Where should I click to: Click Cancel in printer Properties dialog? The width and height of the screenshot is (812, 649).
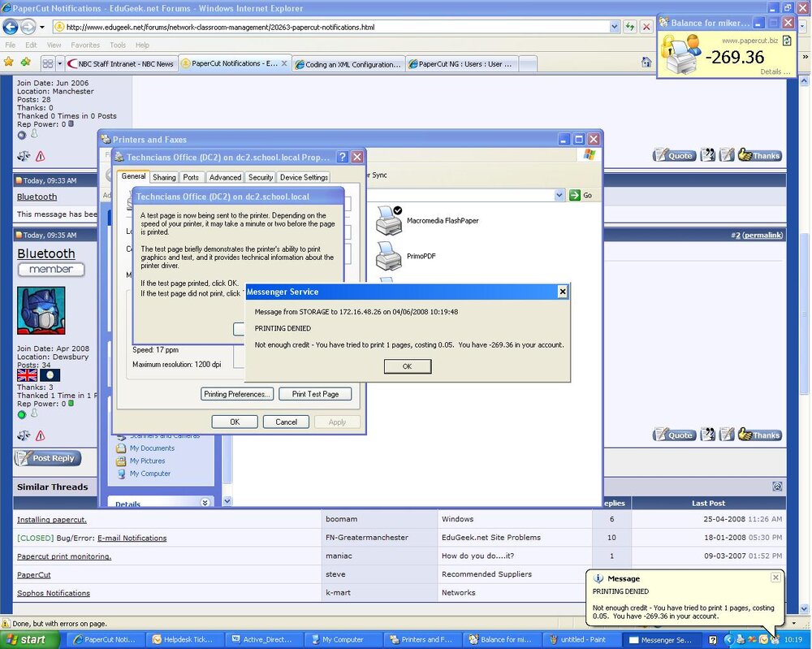[x=286, y=422]
